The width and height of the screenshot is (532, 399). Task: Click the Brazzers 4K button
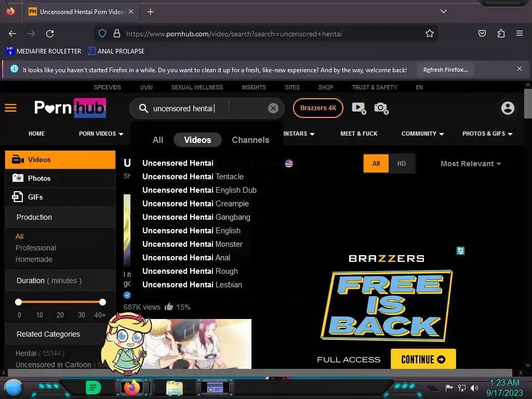pos(318,108)
